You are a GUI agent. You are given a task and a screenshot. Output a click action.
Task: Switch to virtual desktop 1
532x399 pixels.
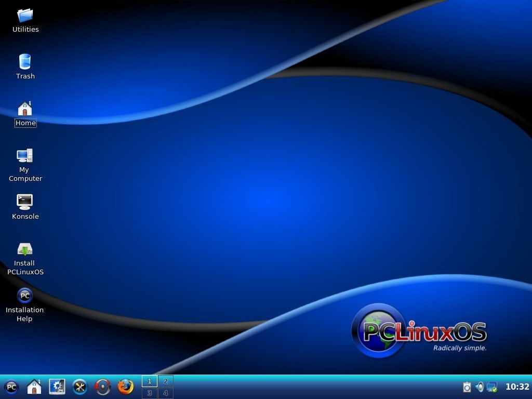[149, 381]
